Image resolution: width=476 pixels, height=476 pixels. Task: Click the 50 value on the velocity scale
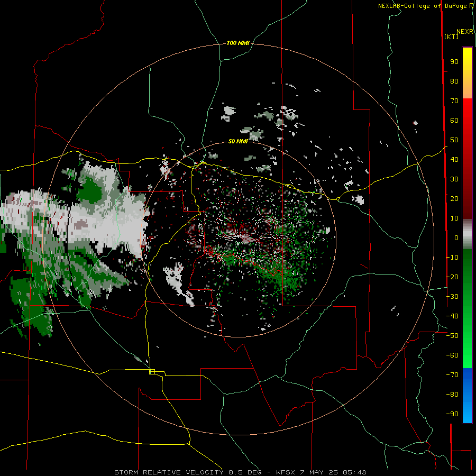click(x=454, y=140)
